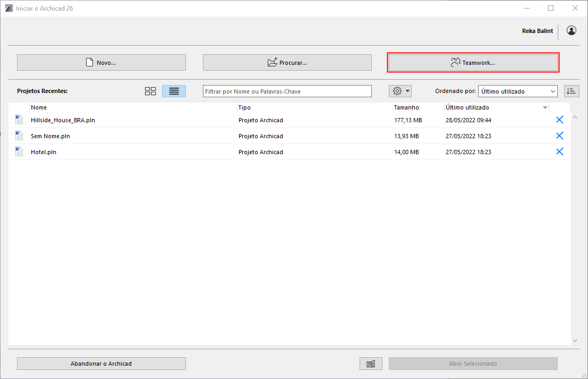The height and width of the screenshot is (379, 588).
Task: Switch to thumbnail grid view
Action: (x=150, y=91)
